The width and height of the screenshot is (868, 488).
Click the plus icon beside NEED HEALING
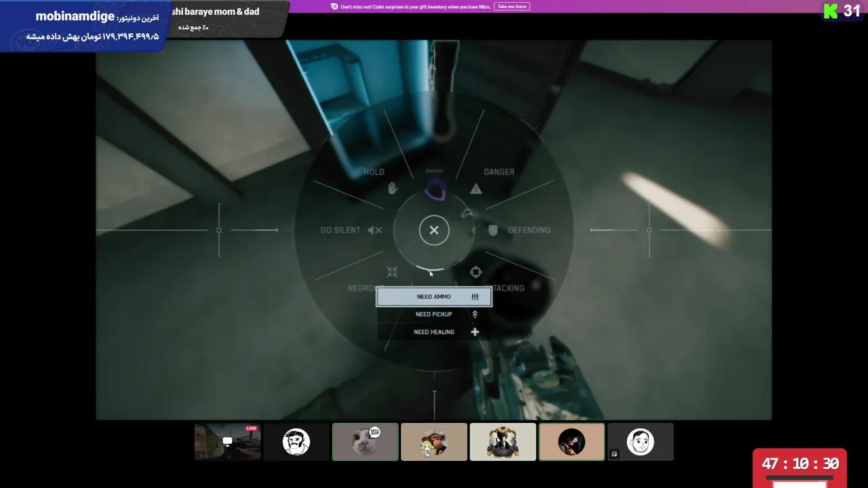[x=475, y=332]
